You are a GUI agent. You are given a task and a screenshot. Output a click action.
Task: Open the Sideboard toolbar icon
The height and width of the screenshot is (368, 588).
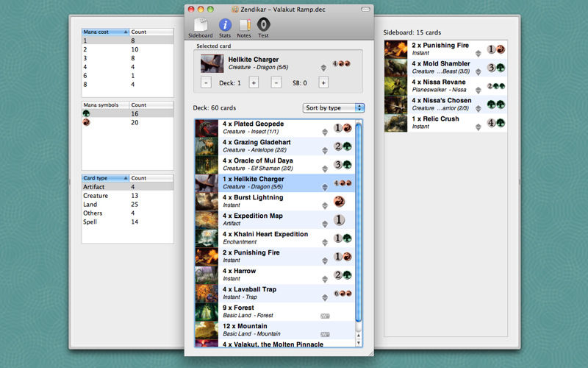click(x=200, y=28)
